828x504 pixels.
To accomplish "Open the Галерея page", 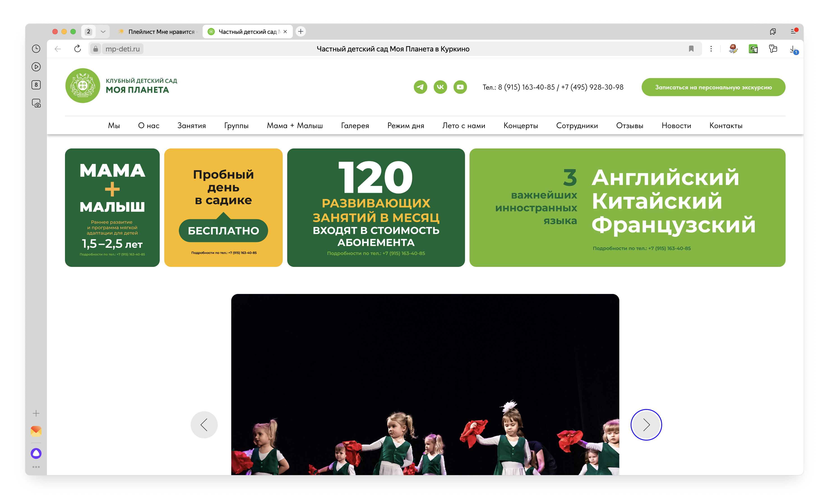I will click(355, 125).
